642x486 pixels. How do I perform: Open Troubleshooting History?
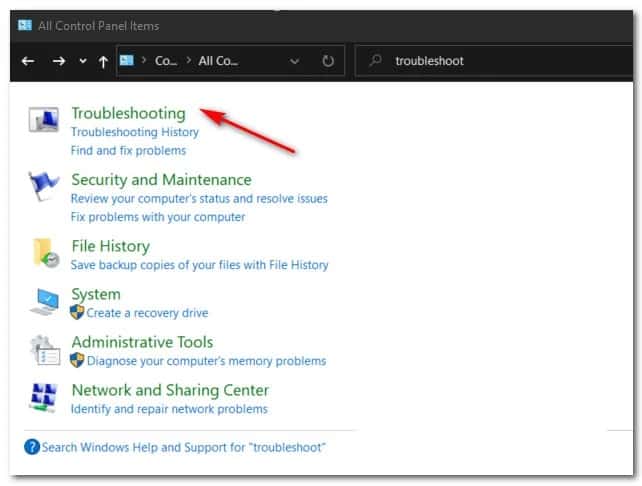135,132
